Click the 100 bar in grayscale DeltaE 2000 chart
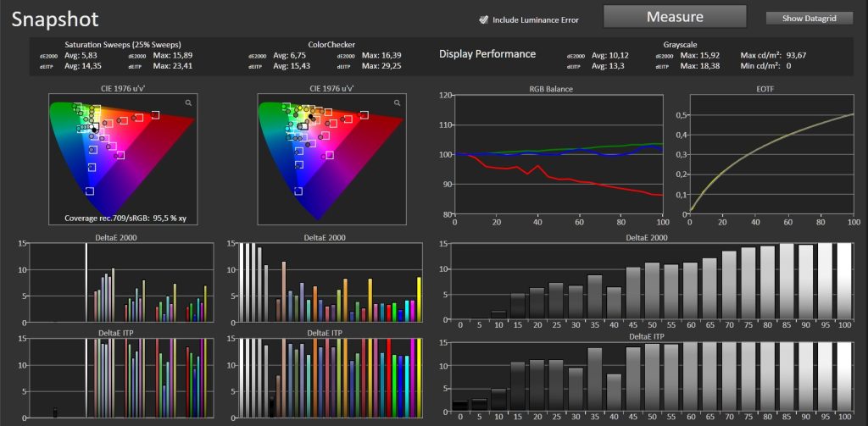This screenshot has width=868, height=426. [x=843, y=282]
